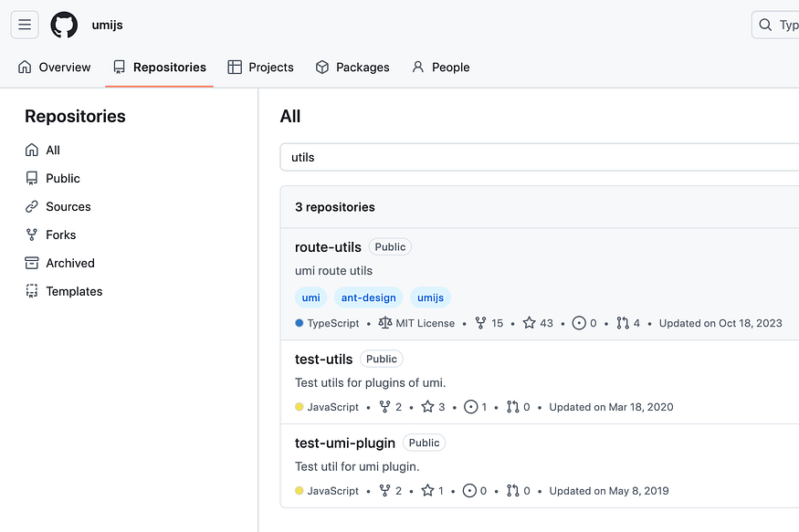Click the ant-design topic tag
The height and width of the screenshot is (532, 799).
pos(368,297)
